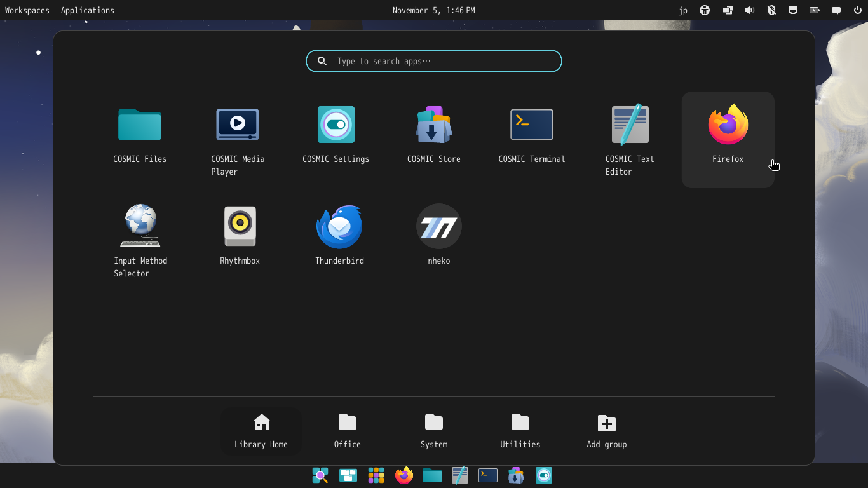This screenshot has width=868, height=488.
Task: Open the notifications applet
Action: tap(836, 10)
